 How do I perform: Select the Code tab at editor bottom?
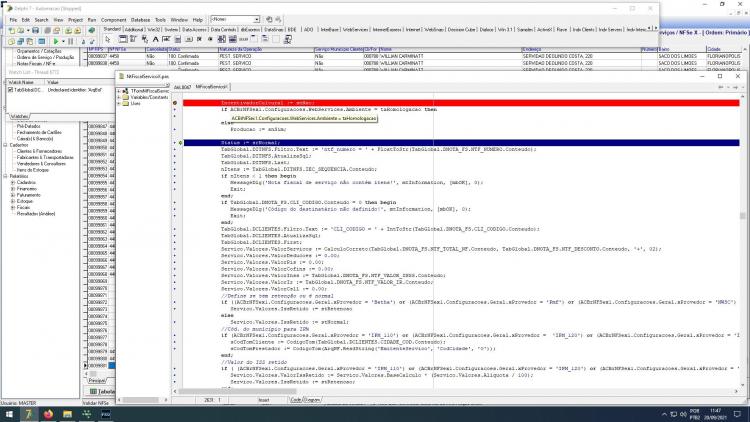point(296,400)
